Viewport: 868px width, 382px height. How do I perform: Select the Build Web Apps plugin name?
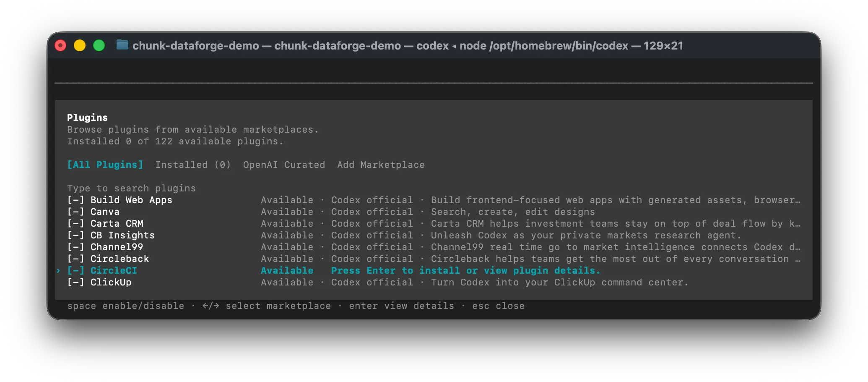[x=131, y=200]
